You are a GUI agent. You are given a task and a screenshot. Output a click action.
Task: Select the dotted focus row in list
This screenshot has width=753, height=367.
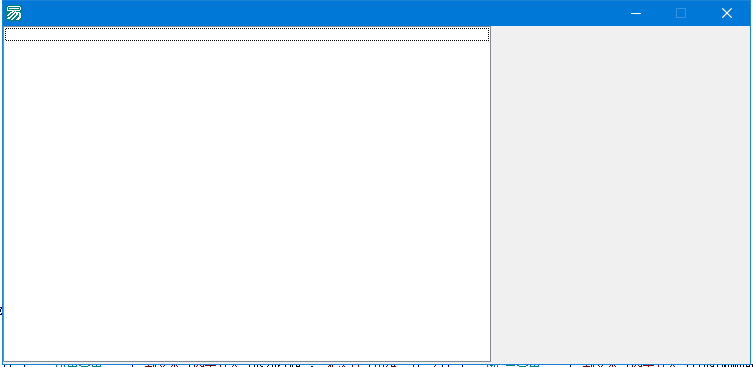point(247,34)
